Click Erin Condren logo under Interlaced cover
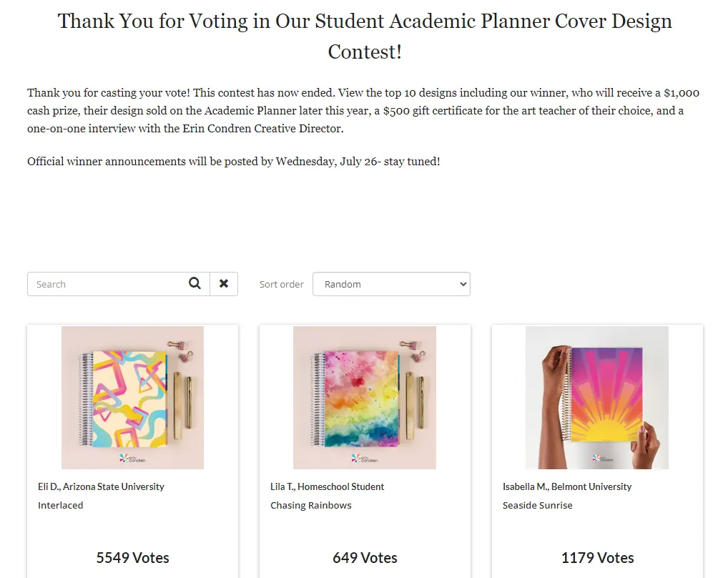Image resolution: width=728 pixels, height=578 pixels. point(132,459)
